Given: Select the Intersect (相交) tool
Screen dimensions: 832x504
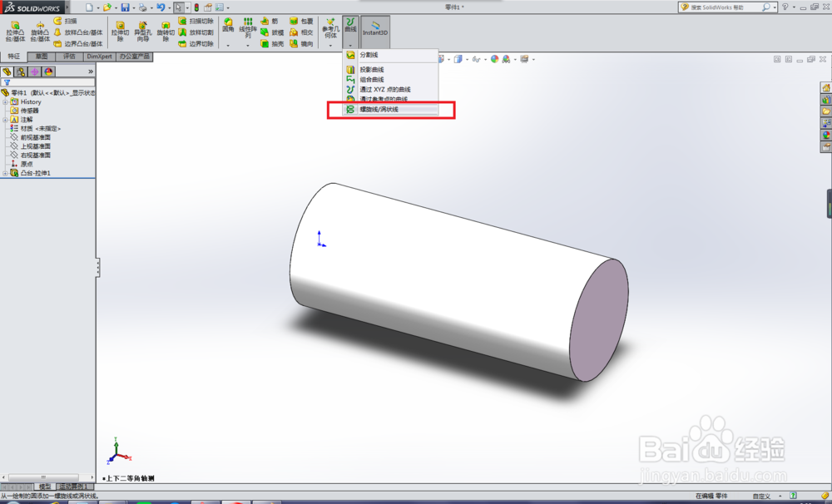Looking at the screenshot, I should (x=301, y=32).
